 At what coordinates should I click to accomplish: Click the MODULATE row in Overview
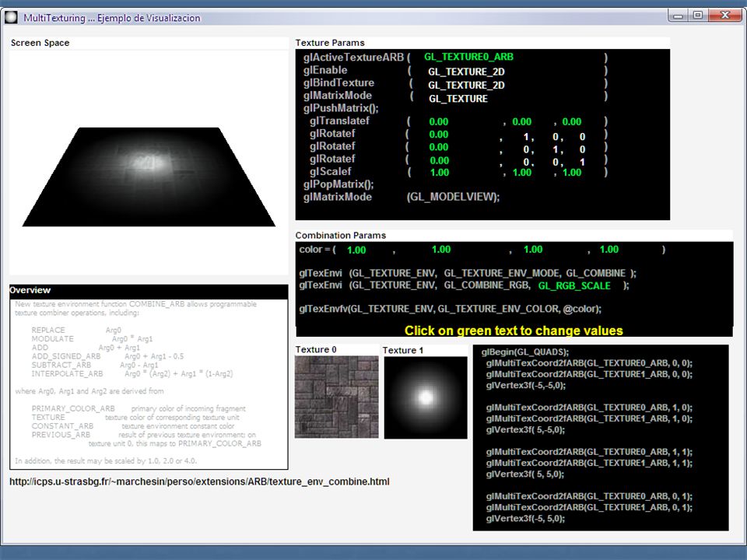click(92, 339)
